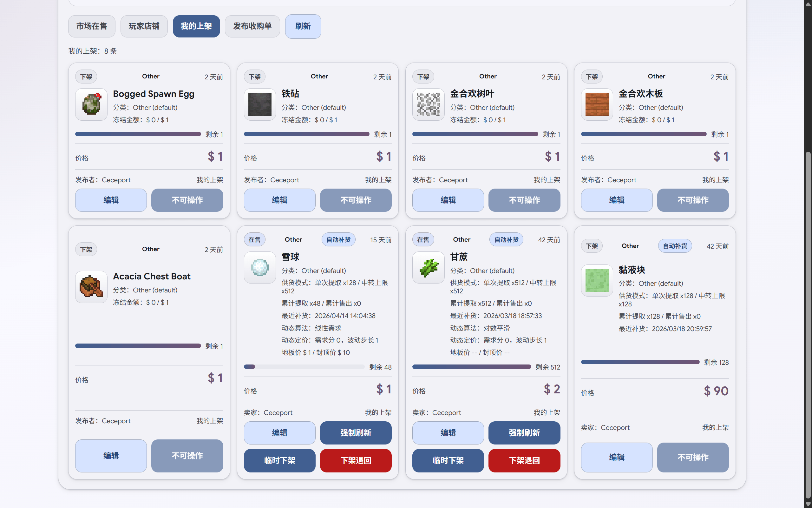Edit the 金合欢树叶 listing
Screen dimensions: 812x508
[x=448, y=200]
